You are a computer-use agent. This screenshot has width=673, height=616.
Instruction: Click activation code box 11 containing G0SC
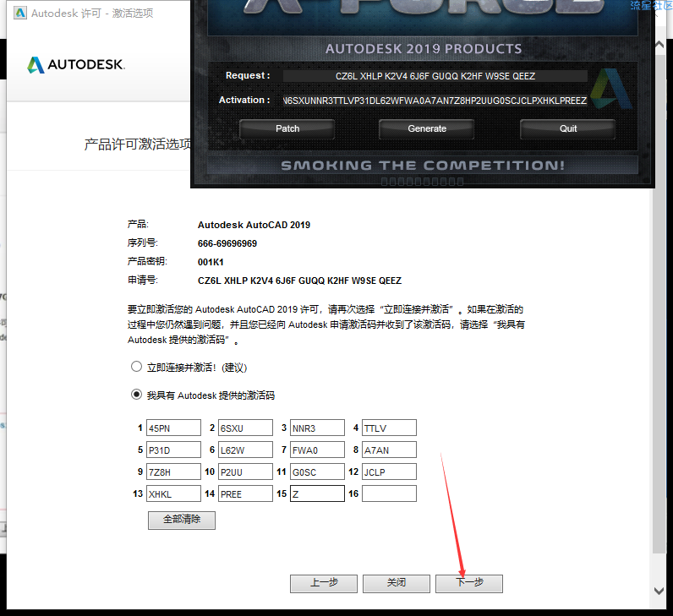click(317, 472)
